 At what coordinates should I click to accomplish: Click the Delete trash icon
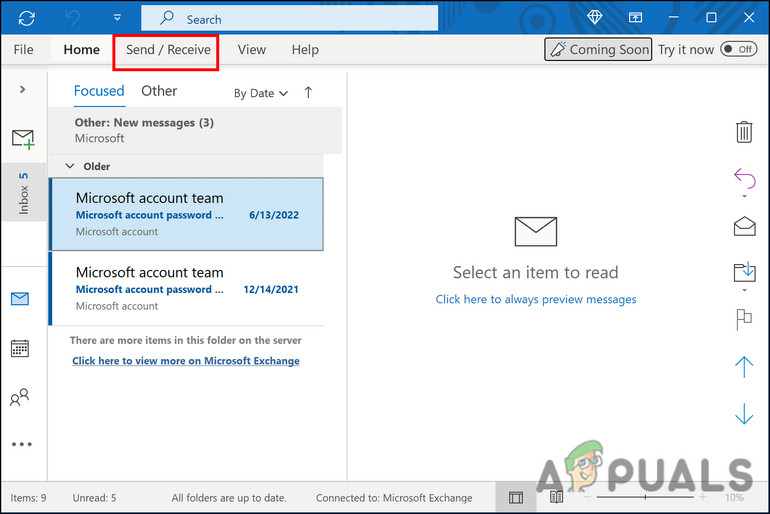(744, 132)
